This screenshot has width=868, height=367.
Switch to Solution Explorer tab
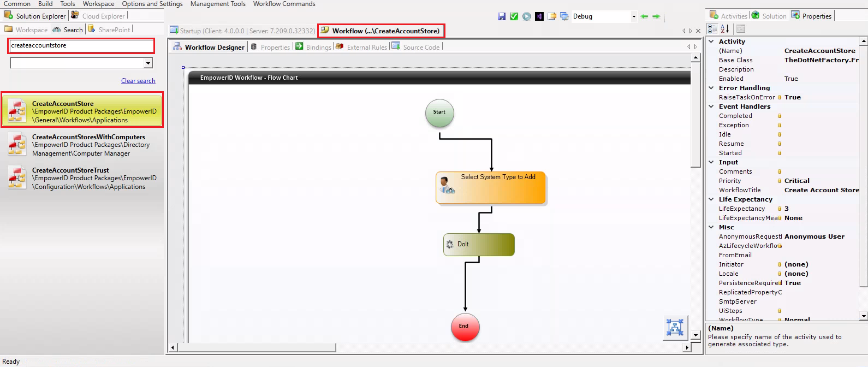pos(35,16)
